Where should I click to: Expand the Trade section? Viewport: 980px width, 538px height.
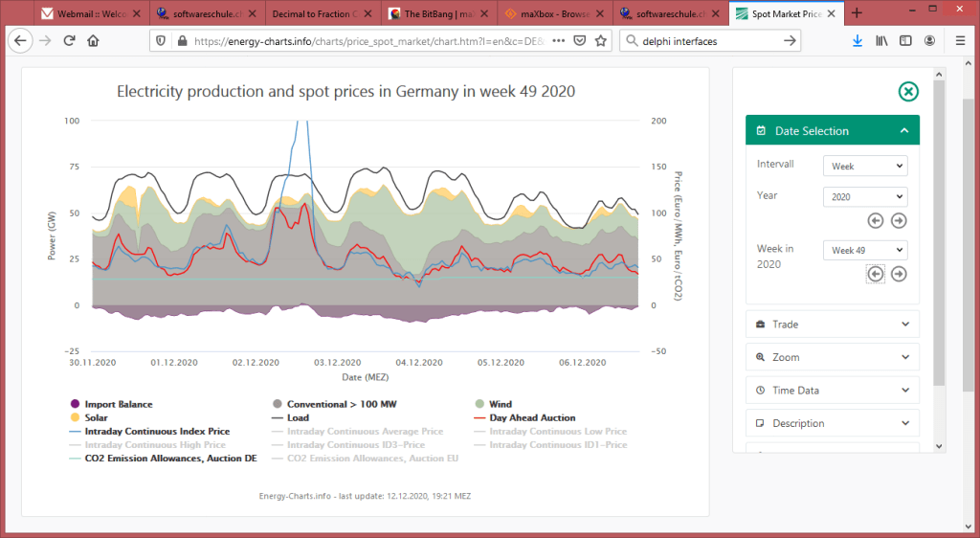pos(832,325)
